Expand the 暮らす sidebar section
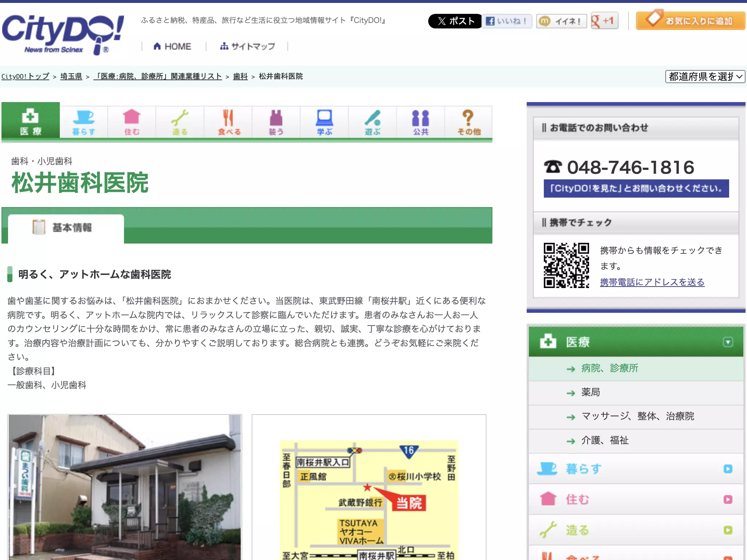The image size is (747, 560). coord(636,468)
